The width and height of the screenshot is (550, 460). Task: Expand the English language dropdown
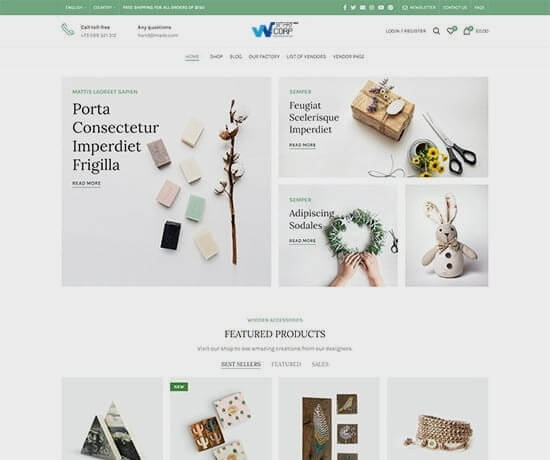coord(76,7)
